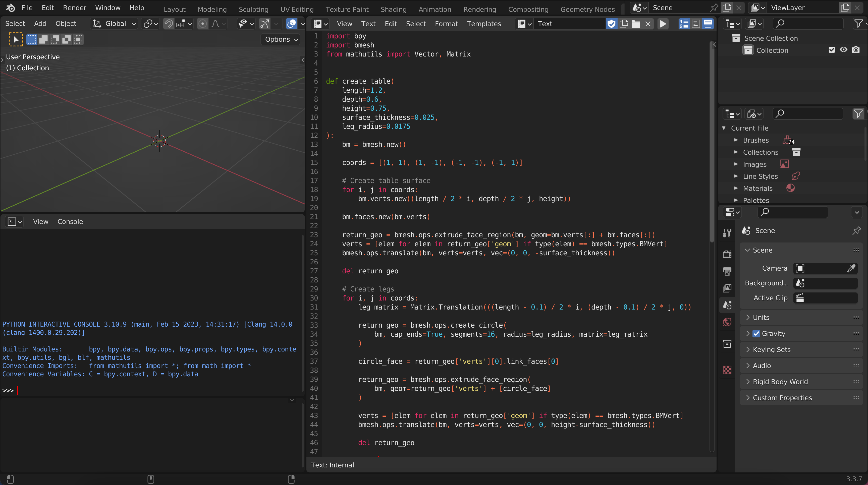
Task: Open the Scene properties tab
Action: 727,305
